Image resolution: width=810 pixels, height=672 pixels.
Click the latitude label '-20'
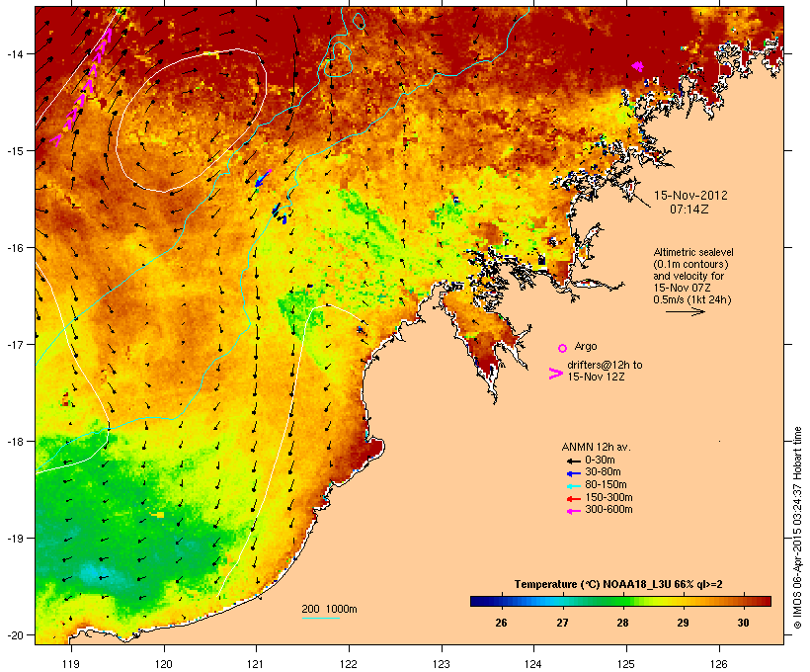[14, 635]
